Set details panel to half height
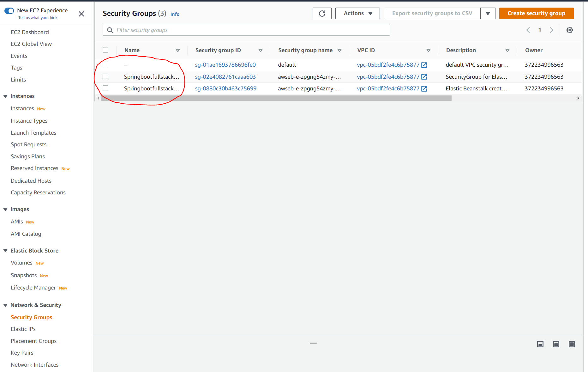 [x=556, y=344]
